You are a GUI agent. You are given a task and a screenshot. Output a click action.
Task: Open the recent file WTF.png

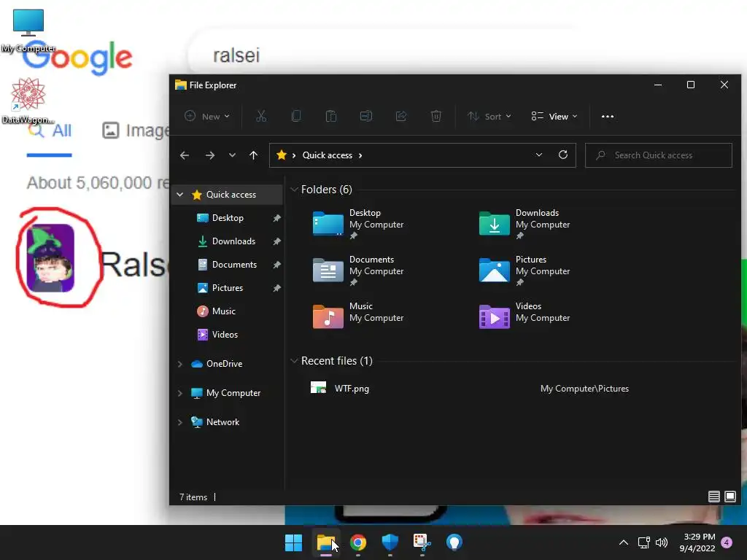point(352,389)
